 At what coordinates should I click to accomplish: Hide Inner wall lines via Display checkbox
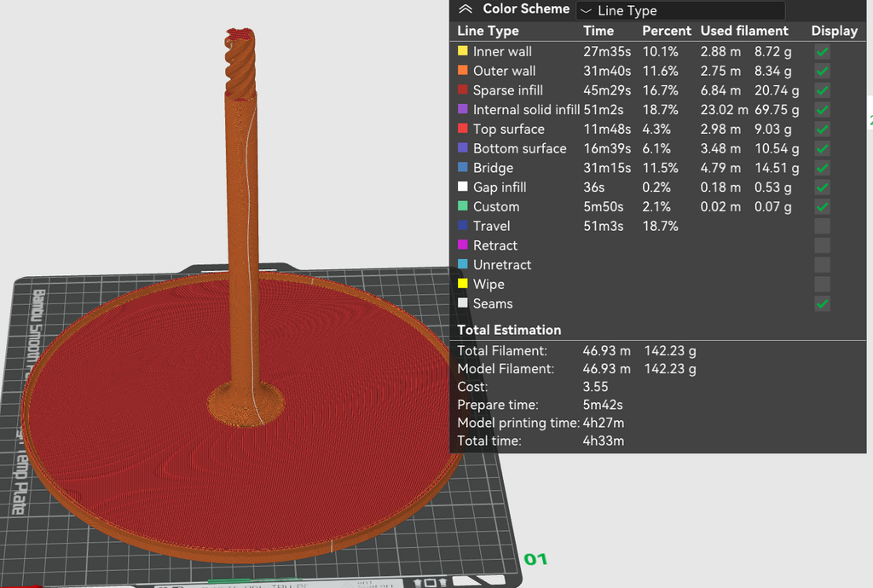click(x=822, y=52)
